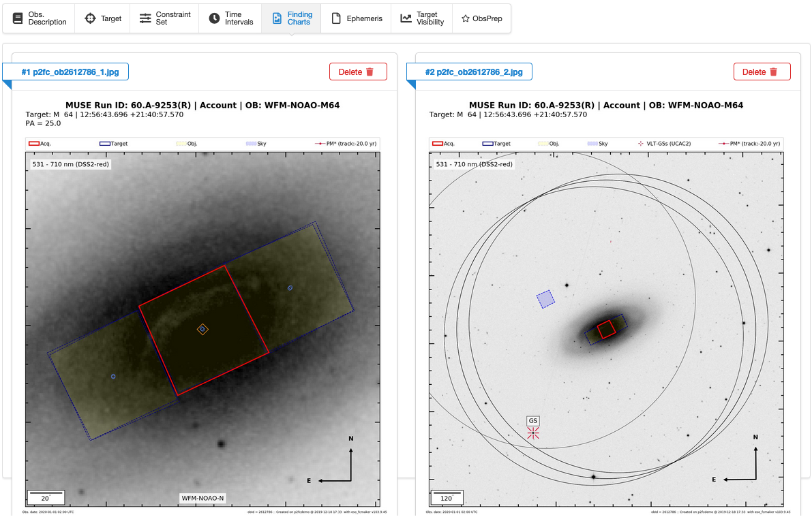Click the Time Intervals clock icon
812x517 pixels.
tap(214, 18)
